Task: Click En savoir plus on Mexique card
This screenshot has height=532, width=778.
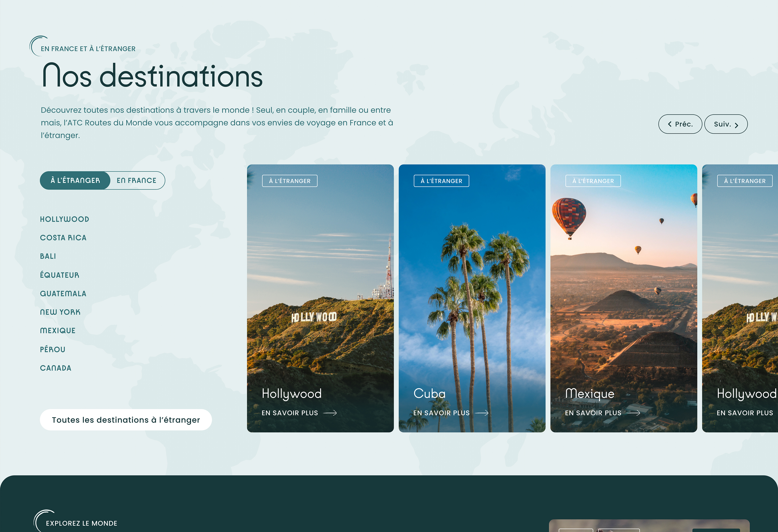Action: pos(593,413)
